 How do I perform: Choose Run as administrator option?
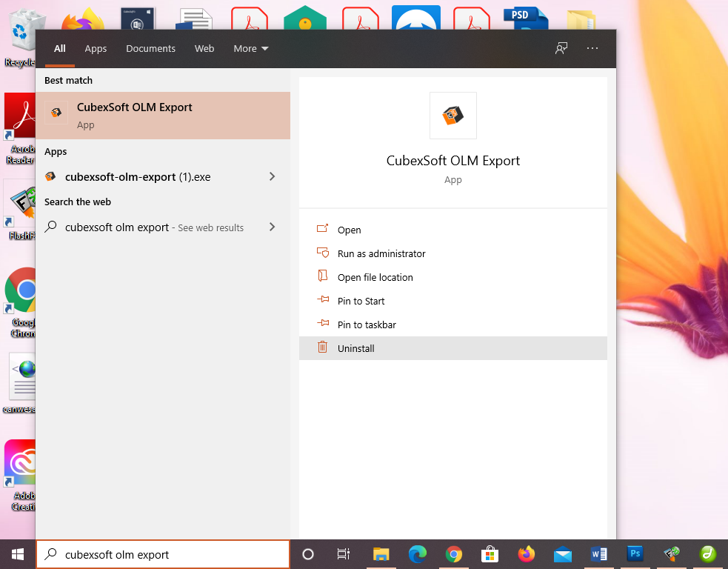pos(381,253)
